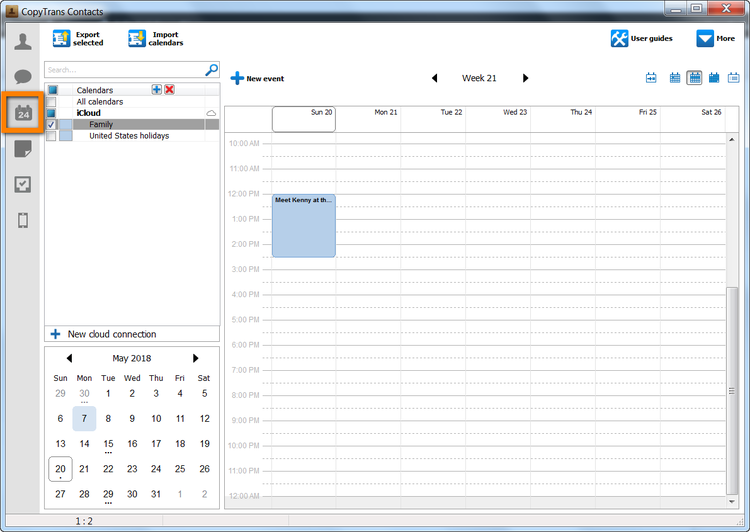Image resolution: width=750 pixels, height=532 pixels.
Task: Click the search magnifier icon
Action: point(211,70)
